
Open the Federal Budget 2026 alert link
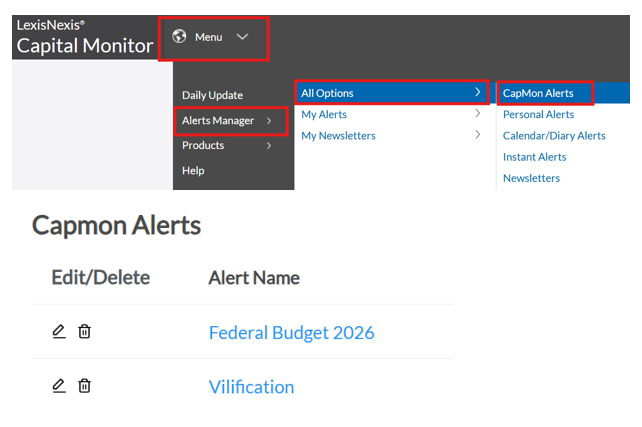pos(291,332)
